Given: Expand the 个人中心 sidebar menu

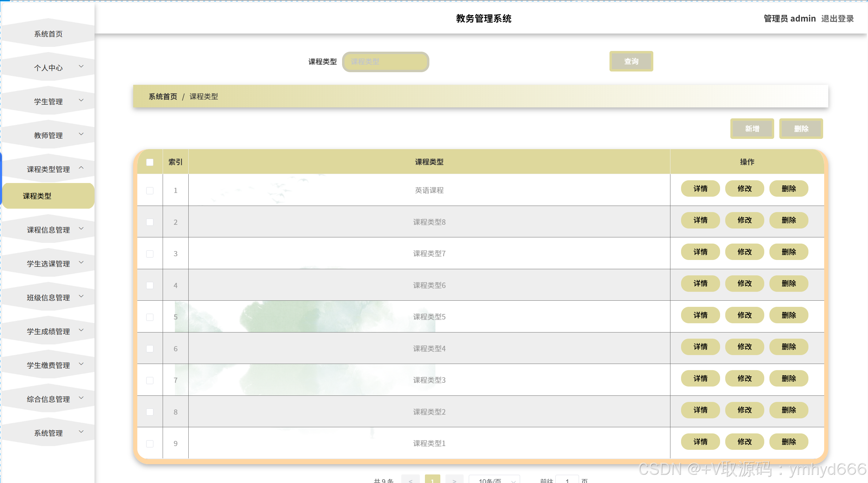Looking at the screenshot, I should (48, 68).
